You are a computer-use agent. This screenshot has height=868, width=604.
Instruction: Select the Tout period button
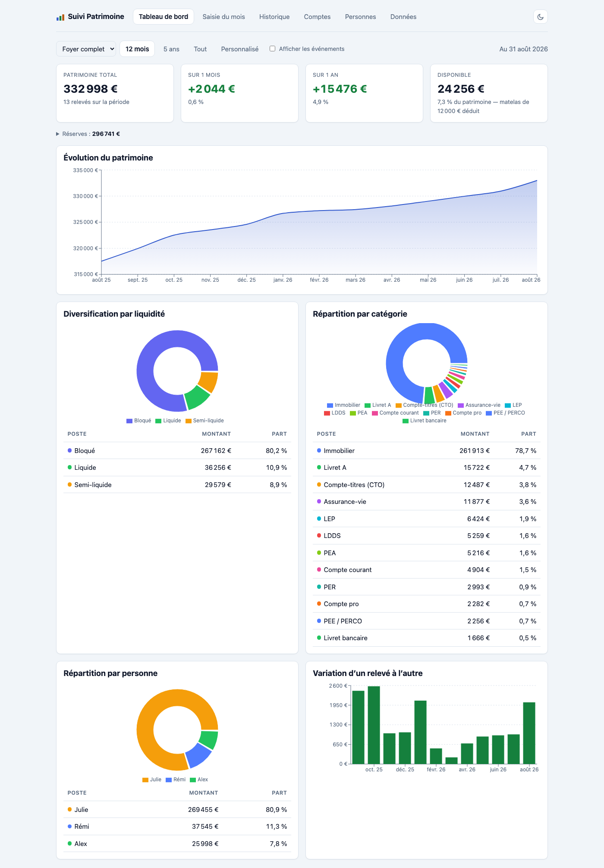pos(200,49)
